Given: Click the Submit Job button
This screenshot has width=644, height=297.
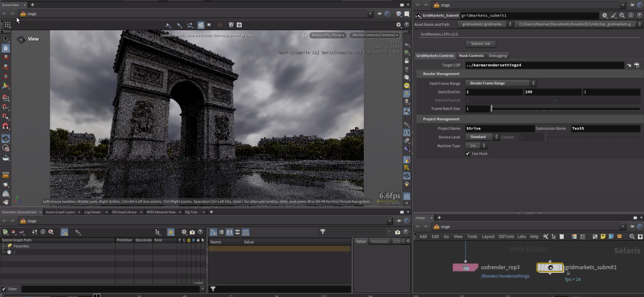Looking at the screenshot, I should pyautogui.click(x=480, y=44).
